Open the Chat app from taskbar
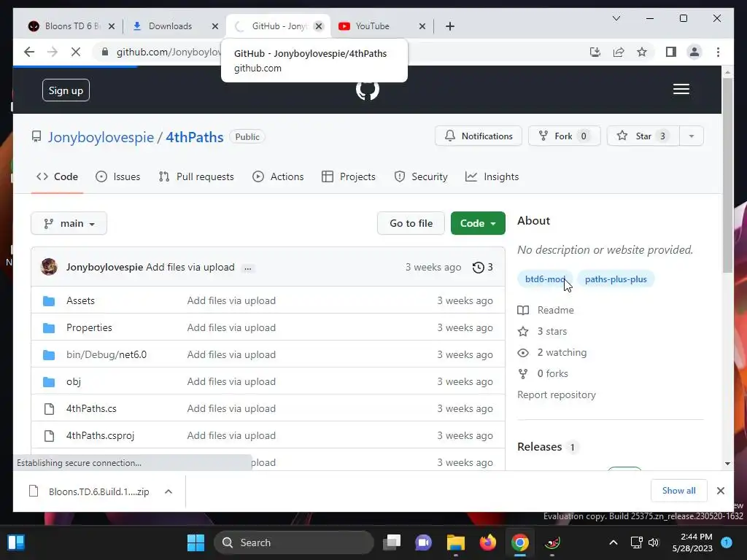 (423, 542)
